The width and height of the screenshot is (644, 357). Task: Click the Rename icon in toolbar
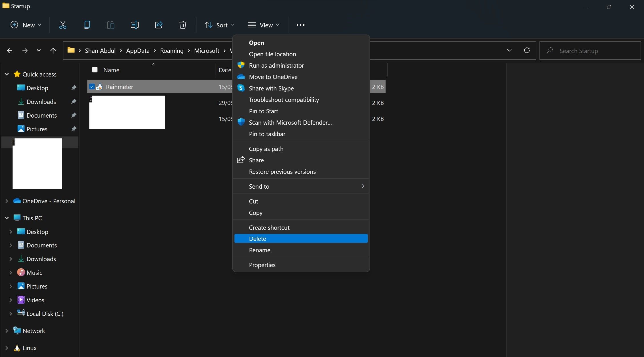[x=135, y=25]
